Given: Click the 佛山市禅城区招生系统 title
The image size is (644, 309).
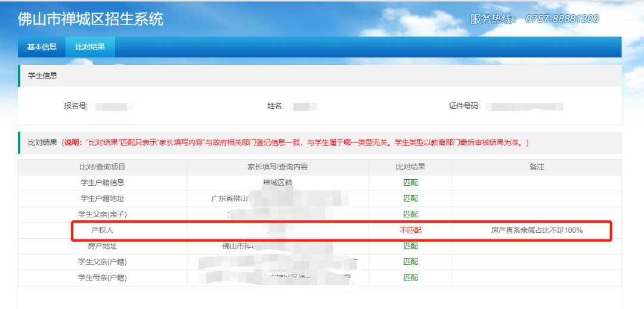Looking at the screenshot, I should tap(90, 19).
